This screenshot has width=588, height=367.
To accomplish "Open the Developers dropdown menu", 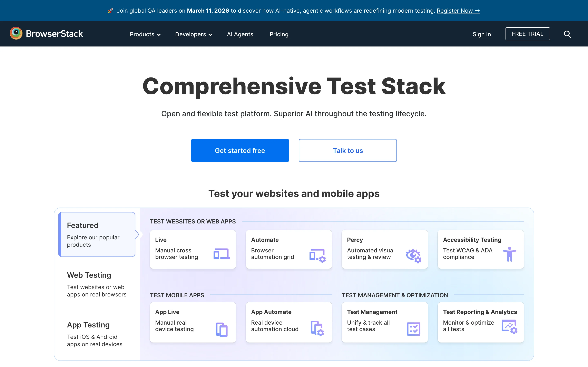I will 194,34.
